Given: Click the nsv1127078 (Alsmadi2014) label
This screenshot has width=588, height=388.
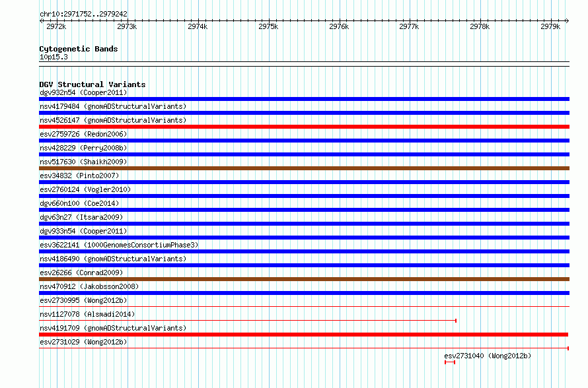Looking at the screenshot, I should point(87,314).
